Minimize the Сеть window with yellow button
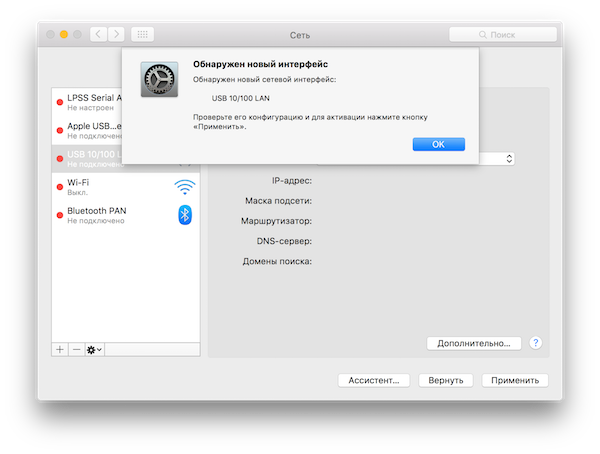Viewport: 600px width, 454px height. 64,34
